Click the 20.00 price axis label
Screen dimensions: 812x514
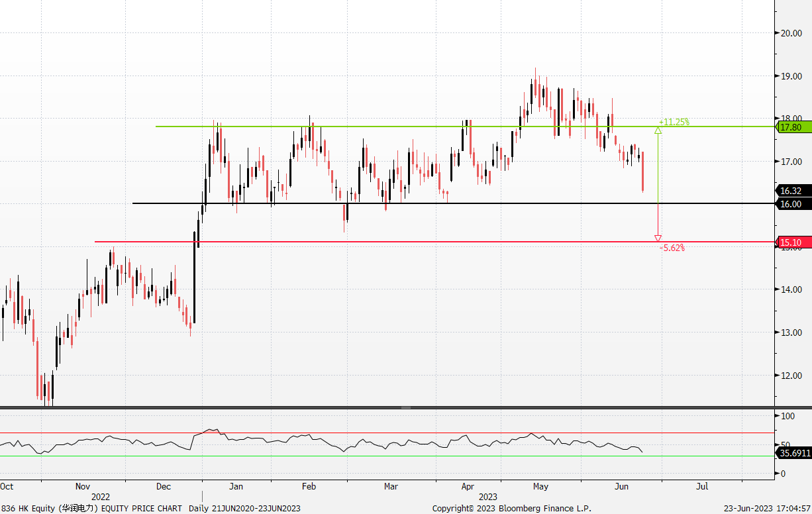click(x=791, y=33)
